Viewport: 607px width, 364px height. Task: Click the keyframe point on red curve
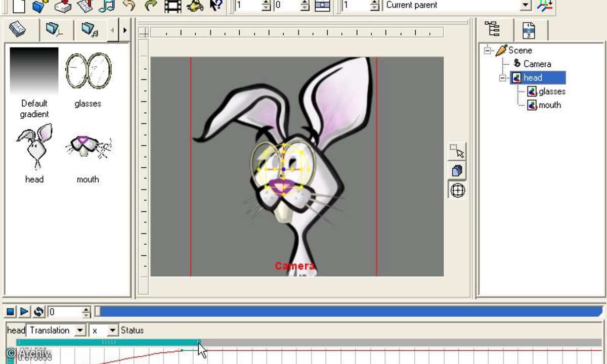pos(182,350)
